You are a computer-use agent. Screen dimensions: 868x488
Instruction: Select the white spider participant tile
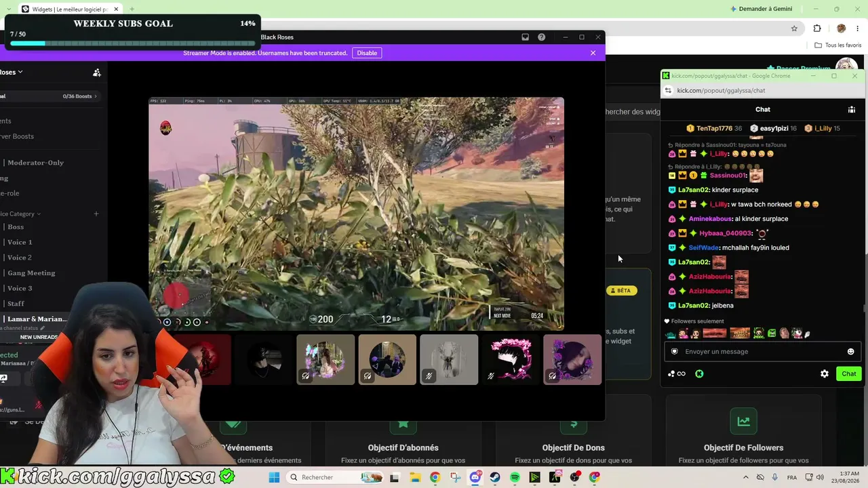tap(449, 359)
